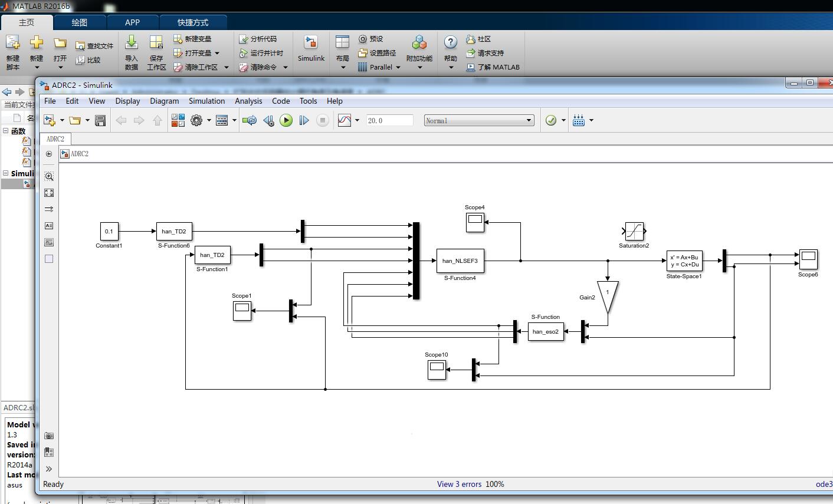
Task: Switch to the APP tab in MATLAB
Action: (x=132, y=22)
